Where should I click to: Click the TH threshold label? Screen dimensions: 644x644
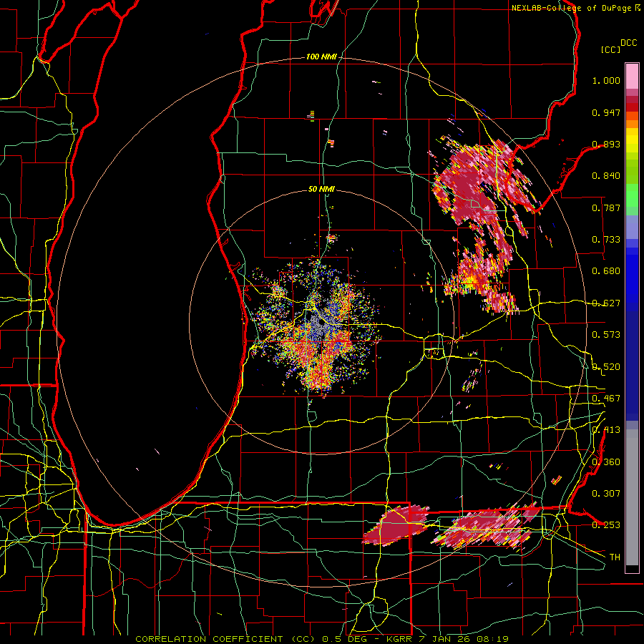[615, 557]
